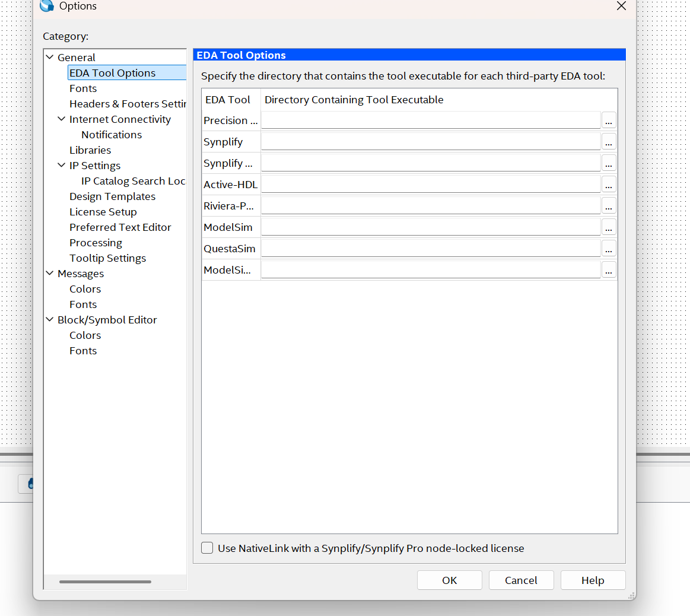Image resolution: width=690 pixels, height=616 pixels.
Task: Click the QuestaSim directory field
Action: coord(431,248)
